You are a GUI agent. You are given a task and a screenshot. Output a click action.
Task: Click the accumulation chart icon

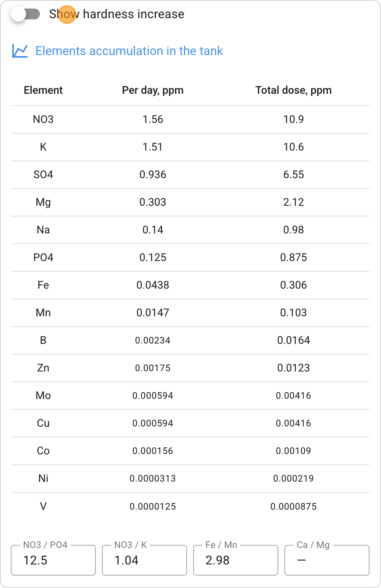[20, 51]
